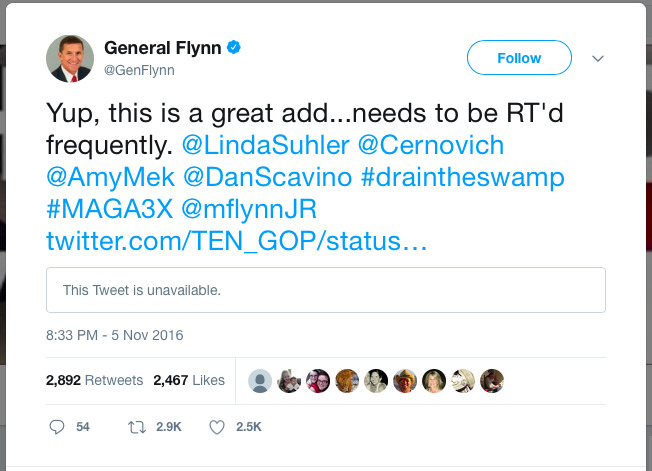
Task: View the 2,892 Retweets list
Action: pyautogui.click(x=94, y=380)
